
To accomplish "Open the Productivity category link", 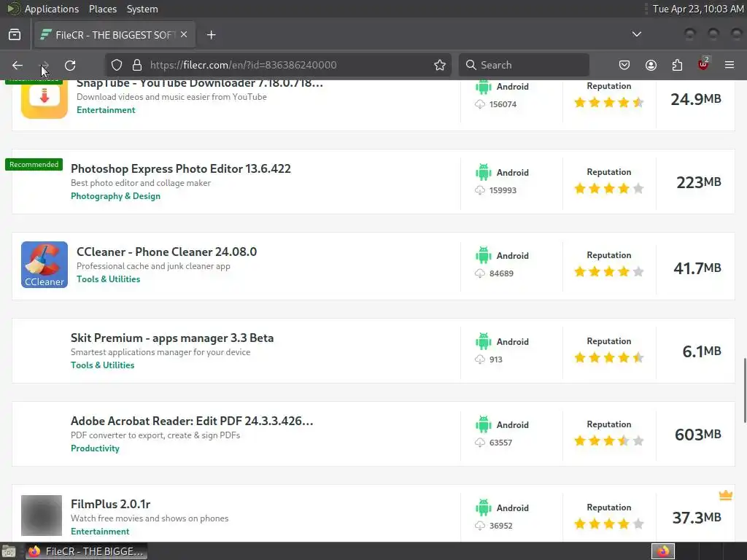I will [95, 448].
